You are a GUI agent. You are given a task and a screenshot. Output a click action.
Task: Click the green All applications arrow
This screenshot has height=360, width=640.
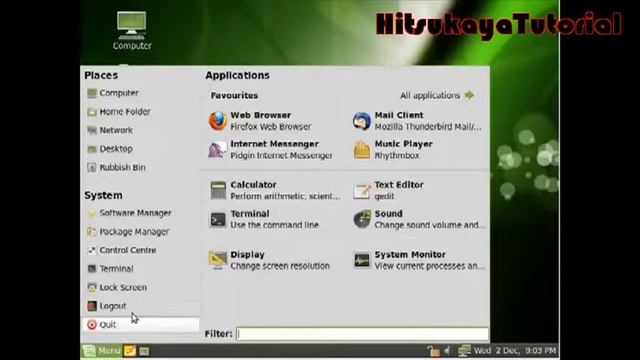pos(469,95)
